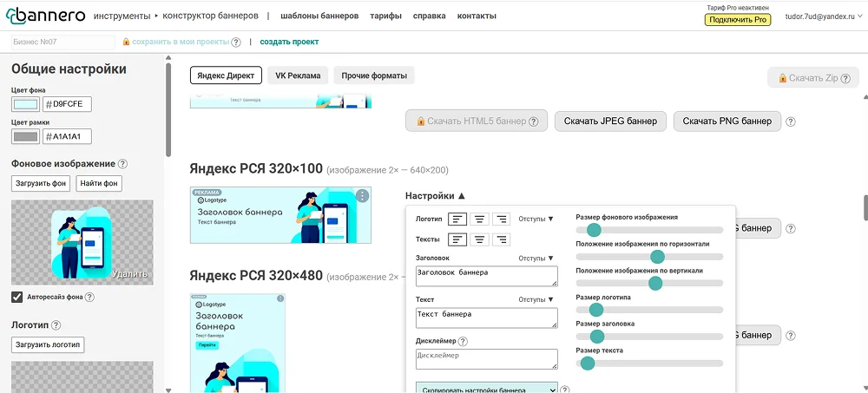Viewport: 868px width, 393px height.
Task: Open шаблоны баннеров menu item
Action: (x=319, y=16)
